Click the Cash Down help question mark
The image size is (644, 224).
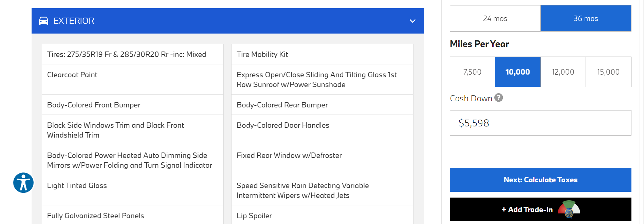(x=498, y=98)
